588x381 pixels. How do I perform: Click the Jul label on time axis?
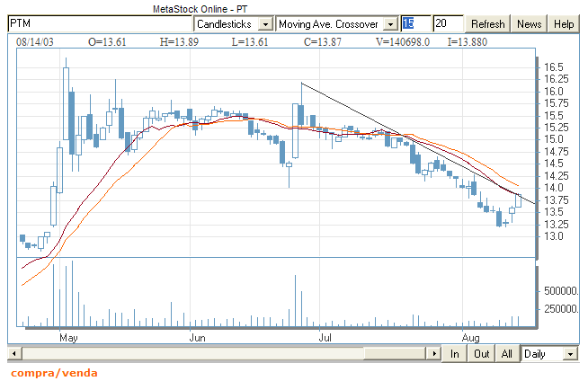325,338
